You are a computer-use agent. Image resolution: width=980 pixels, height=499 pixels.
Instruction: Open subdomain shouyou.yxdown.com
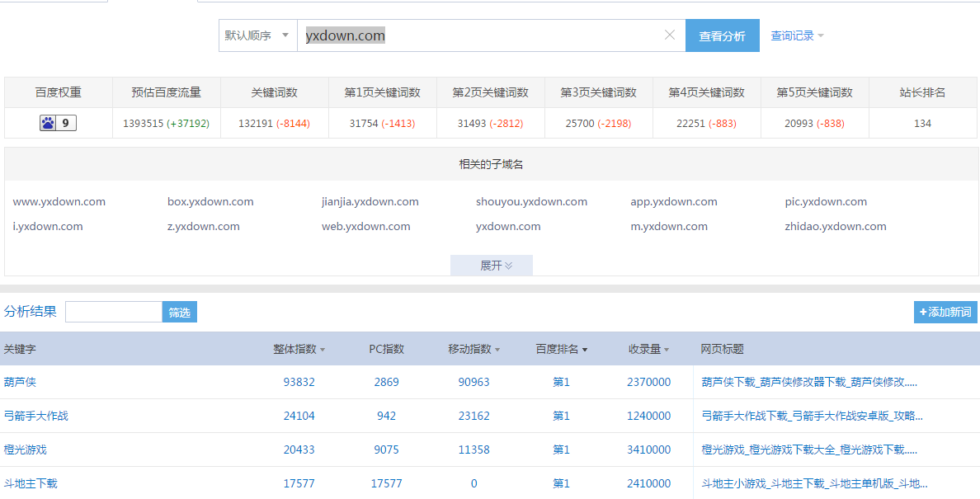[531, 202]
